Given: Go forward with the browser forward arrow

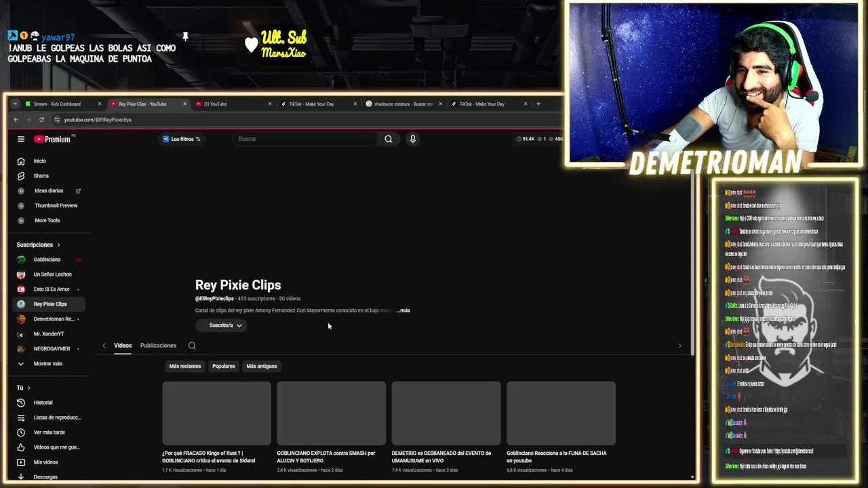Looking at the screenshot, I should coord(28,119).
